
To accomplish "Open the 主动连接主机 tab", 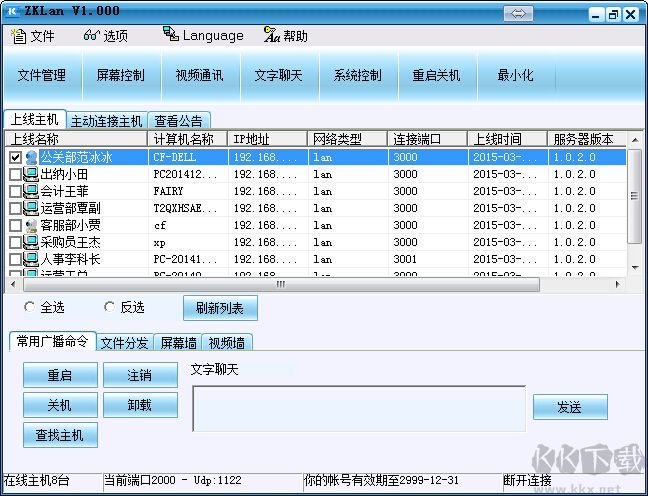I will tap(107, 121).
